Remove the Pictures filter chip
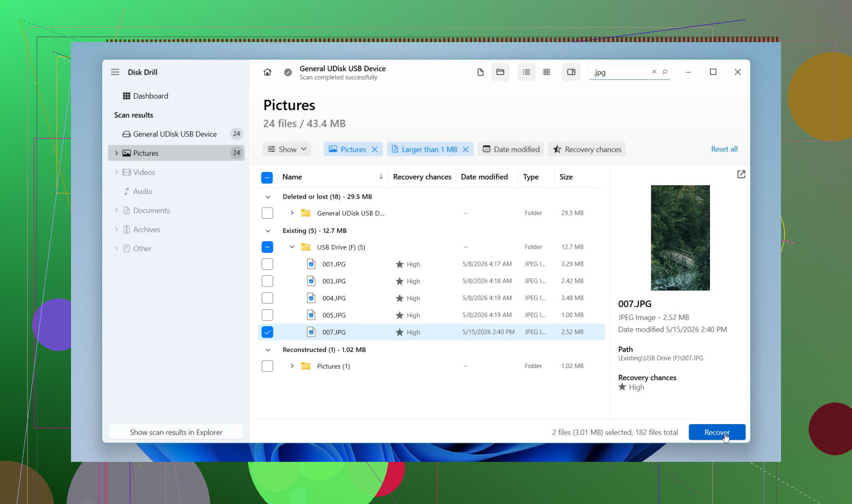852x504 pixels. point(375,149)
